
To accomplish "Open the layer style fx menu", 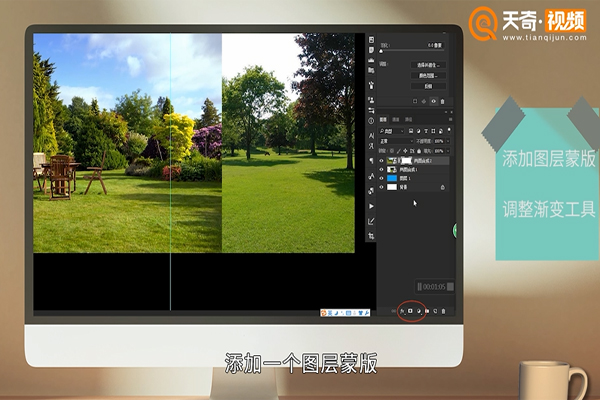I will pyautogui.click(x=400, y=311).
